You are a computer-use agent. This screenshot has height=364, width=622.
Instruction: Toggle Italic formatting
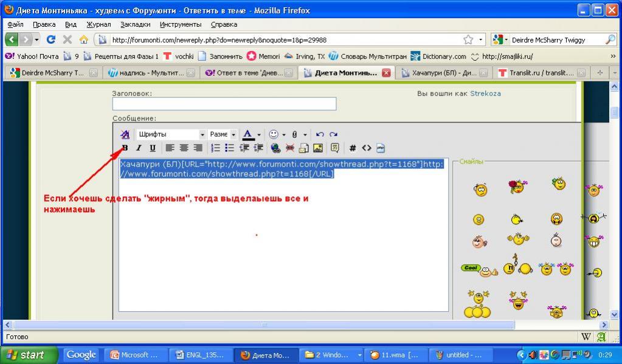pos(139,148)
